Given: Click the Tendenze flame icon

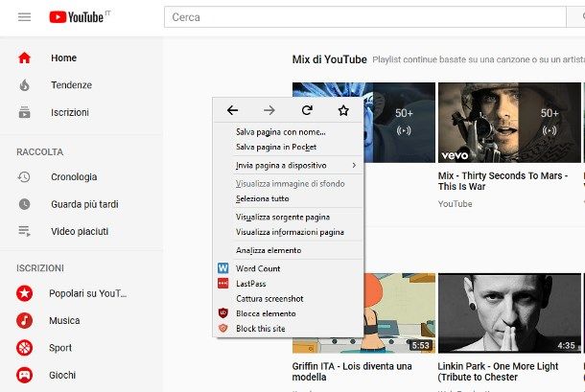Looking at the screenshot, I should pos(25,85).
